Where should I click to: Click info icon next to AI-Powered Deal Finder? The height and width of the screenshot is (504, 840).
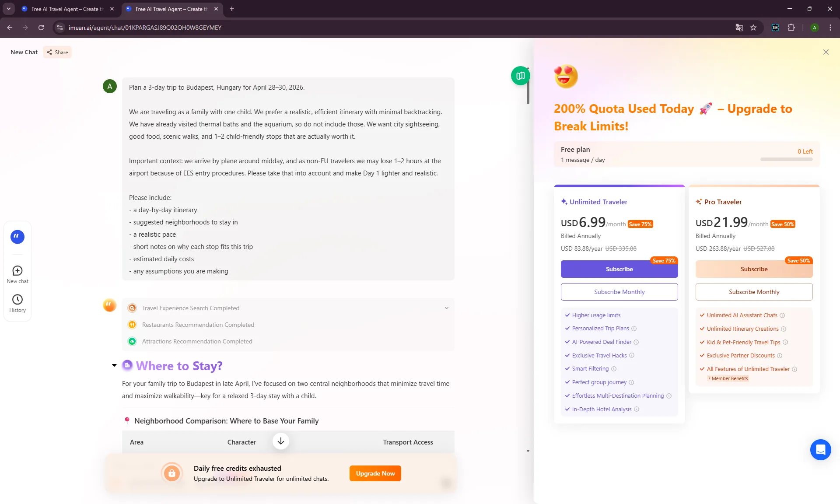[636, 342]
